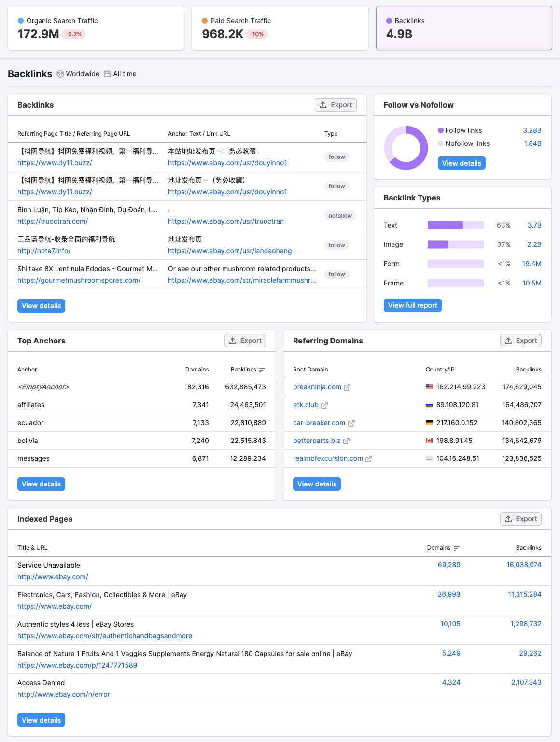
Task: Click the US flag icon beside 162.214.99.223
Action: click(x=429, y=386)
